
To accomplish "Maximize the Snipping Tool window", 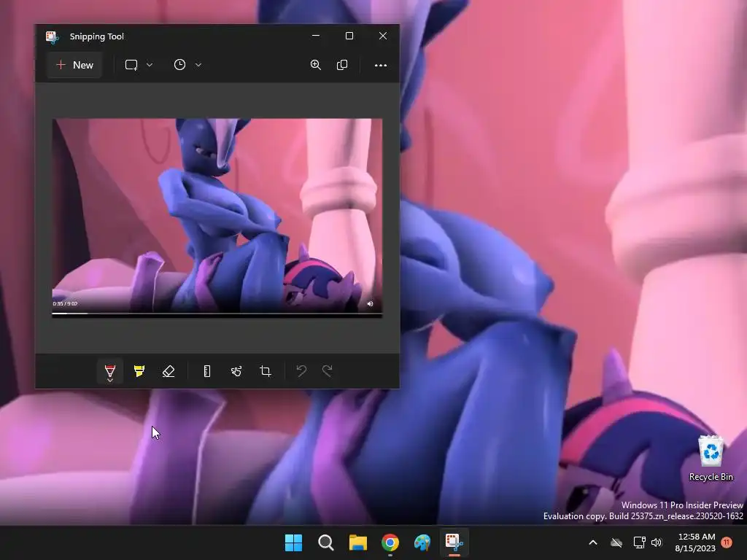I will [x=349, y=36].
